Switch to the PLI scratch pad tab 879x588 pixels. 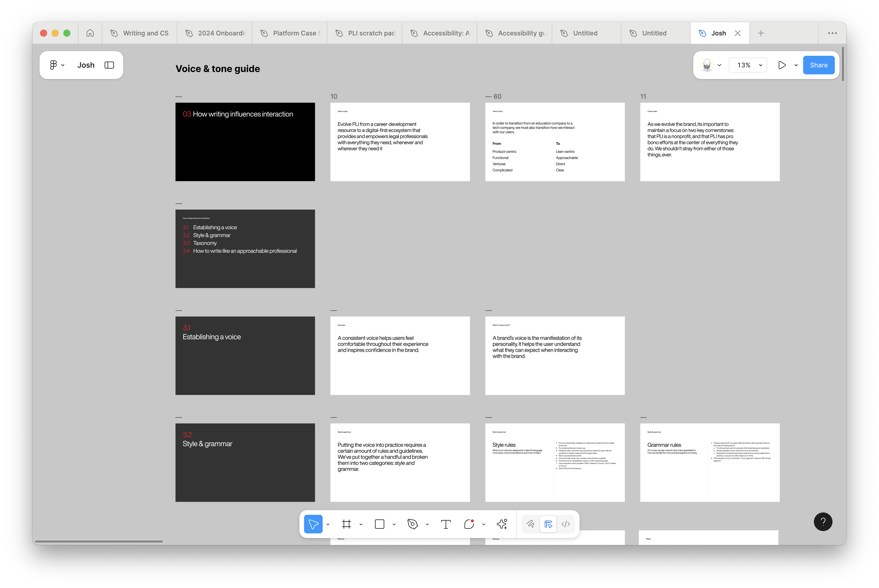(x=365, y=33)
